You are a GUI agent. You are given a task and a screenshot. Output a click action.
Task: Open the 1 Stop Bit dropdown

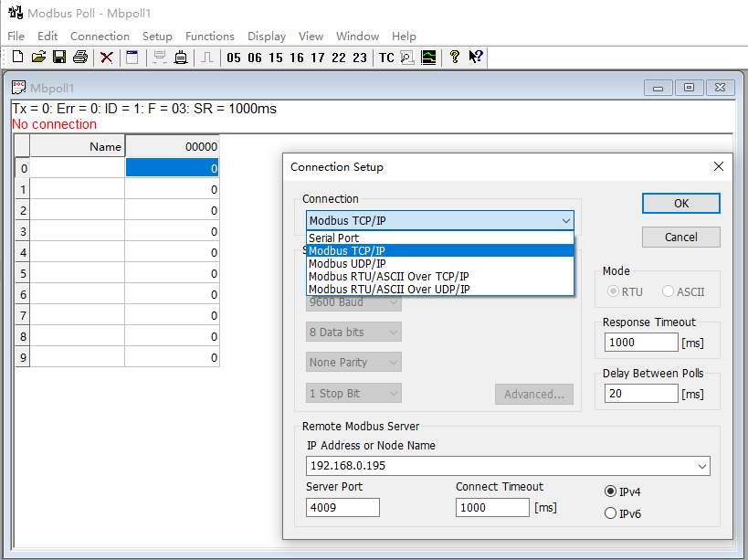[x=353, y=393]
